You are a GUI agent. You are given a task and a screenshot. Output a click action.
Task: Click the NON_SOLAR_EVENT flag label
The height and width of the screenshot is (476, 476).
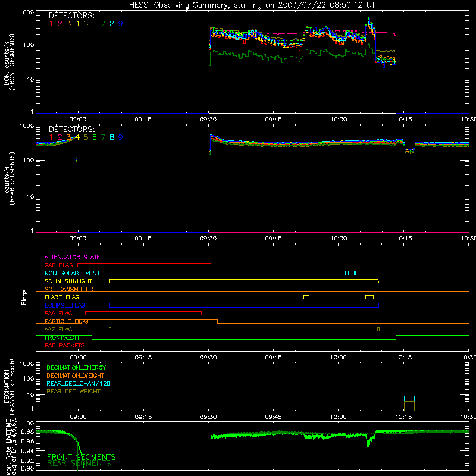[72, 273]
